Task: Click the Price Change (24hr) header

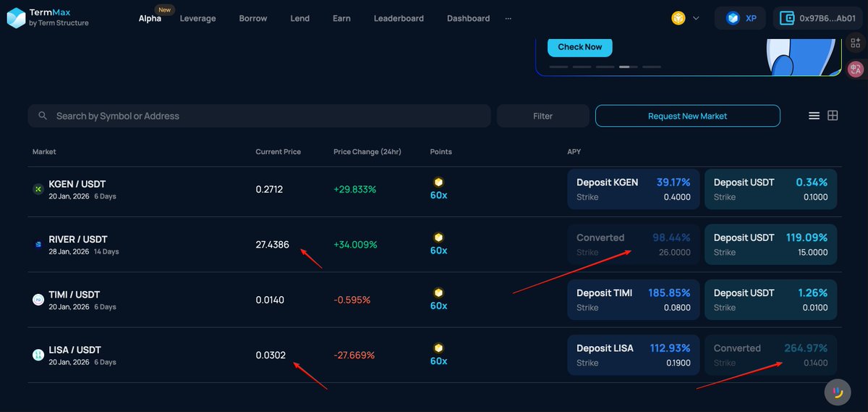Action: coord(367,152)
